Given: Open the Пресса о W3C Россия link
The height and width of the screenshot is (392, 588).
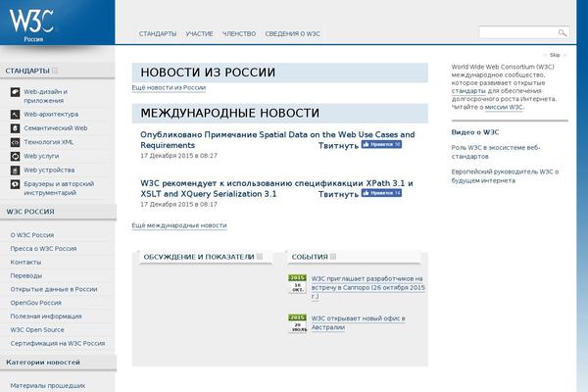Looking at the screenshot, I should click(43, 249).
